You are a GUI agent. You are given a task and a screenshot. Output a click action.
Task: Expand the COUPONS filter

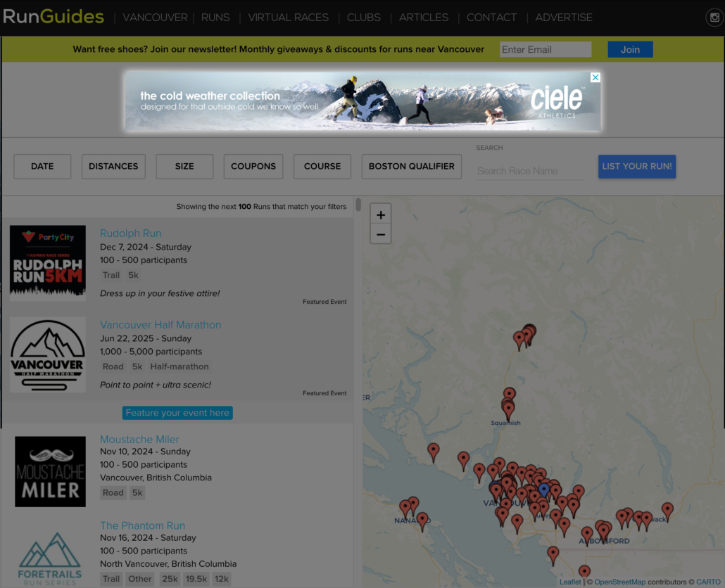pyautogui.click(x=253, y=166)
